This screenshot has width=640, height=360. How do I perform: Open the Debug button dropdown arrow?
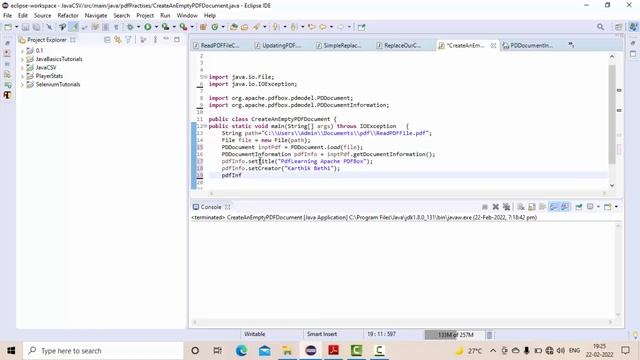[138, 27]
